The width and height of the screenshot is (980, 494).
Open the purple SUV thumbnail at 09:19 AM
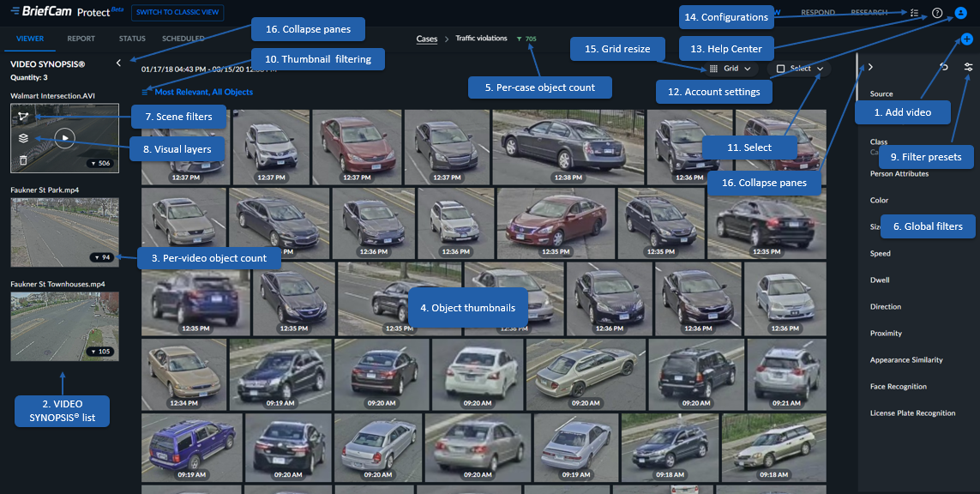[192, 448]
